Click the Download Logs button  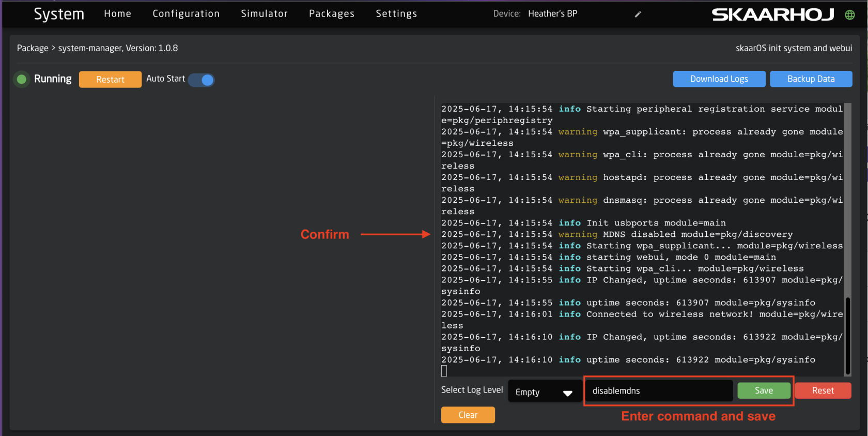pyautogui.click(x=719, y=79)
